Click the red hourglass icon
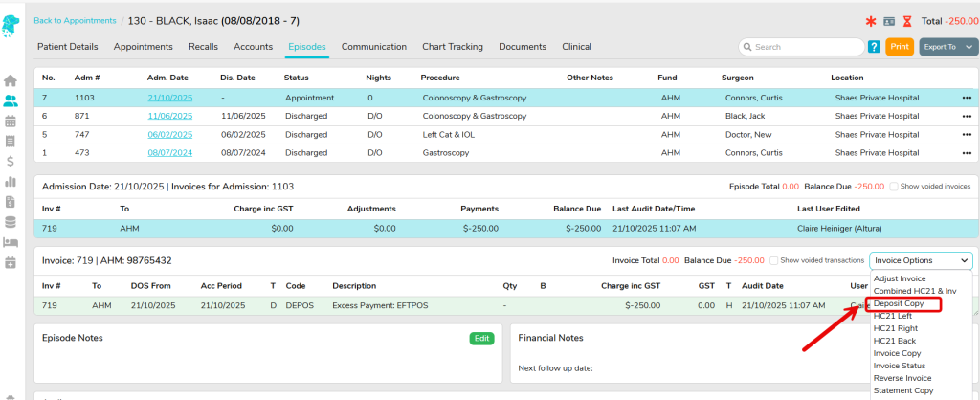The width and height of the screenshot is (980, 400). [907, 20]
